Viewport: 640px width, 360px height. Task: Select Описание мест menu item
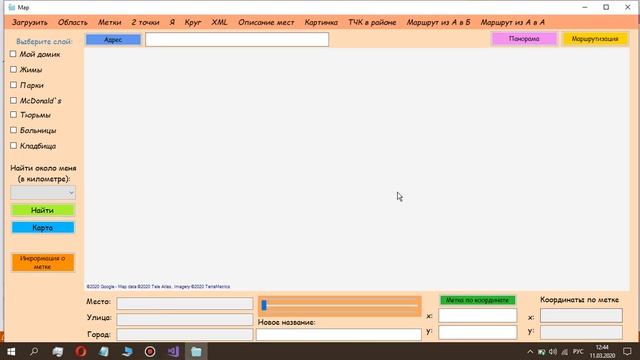[266, 22]
